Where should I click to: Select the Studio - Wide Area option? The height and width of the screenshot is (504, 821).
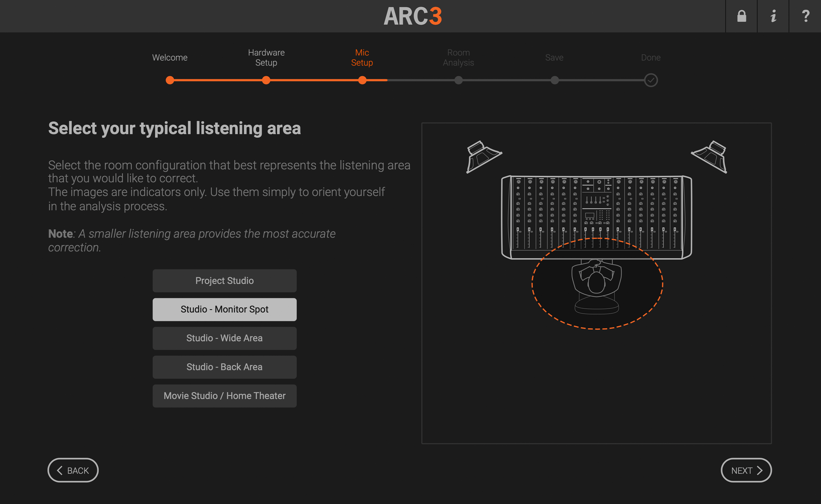(x=224, y=338)
